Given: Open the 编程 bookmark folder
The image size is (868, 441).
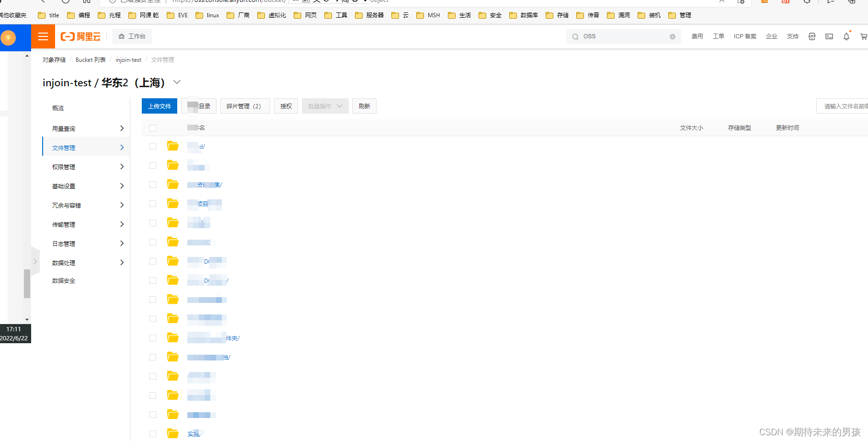Looking at the screenshot, I should [79, 15].
